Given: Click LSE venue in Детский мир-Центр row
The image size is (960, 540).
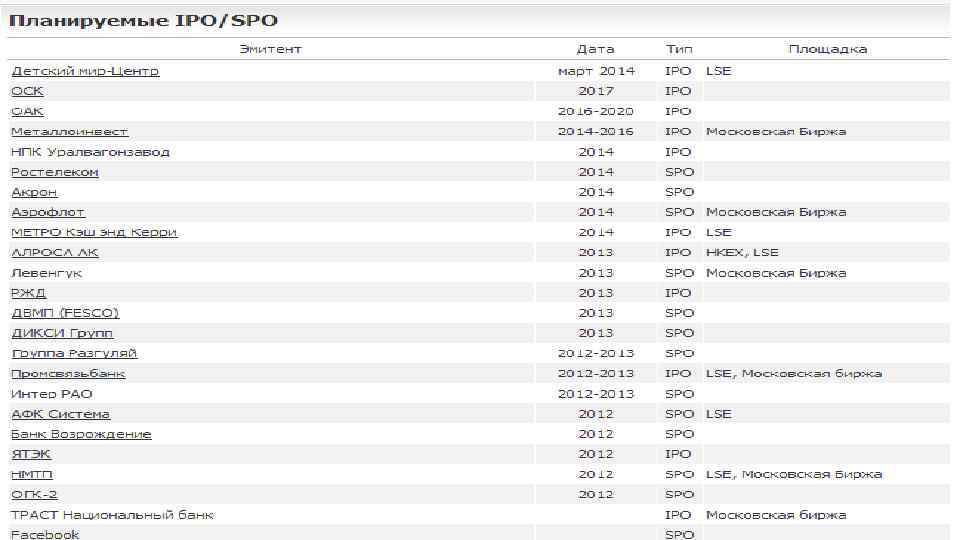Looking at the screenshot, I should coord(719,71).
